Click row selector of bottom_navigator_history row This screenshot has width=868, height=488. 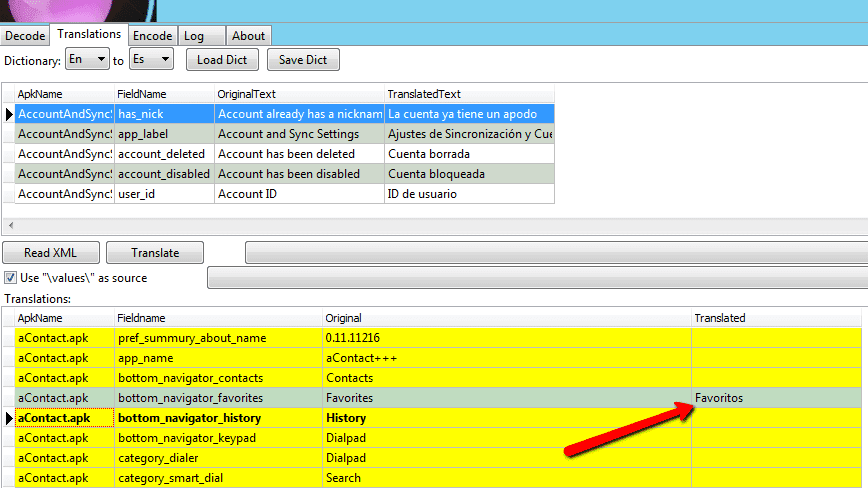click(9, 418)
